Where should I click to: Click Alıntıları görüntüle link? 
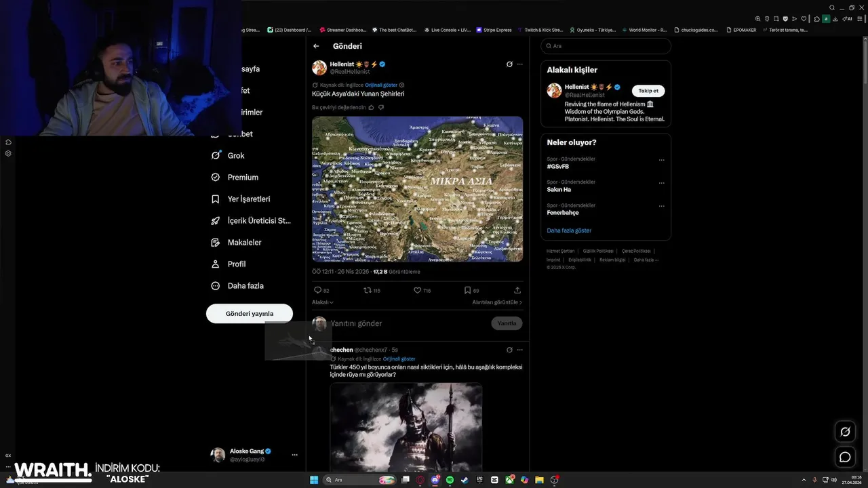pos(497,302)
